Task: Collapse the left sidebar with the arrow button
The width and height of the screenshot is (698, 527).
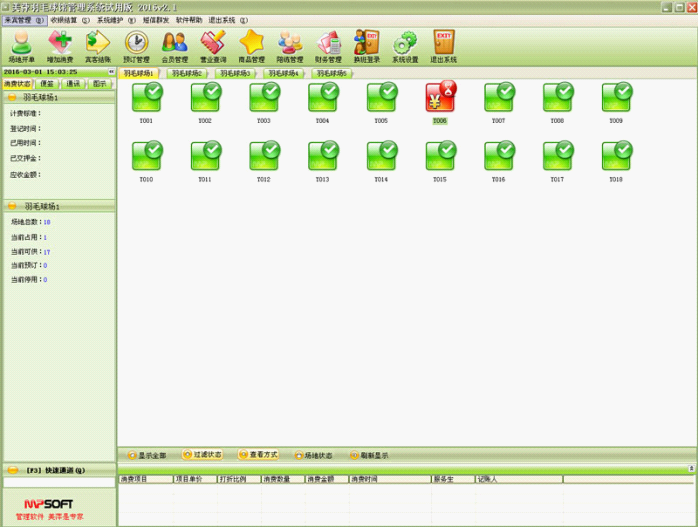Action: coord(111,72)
